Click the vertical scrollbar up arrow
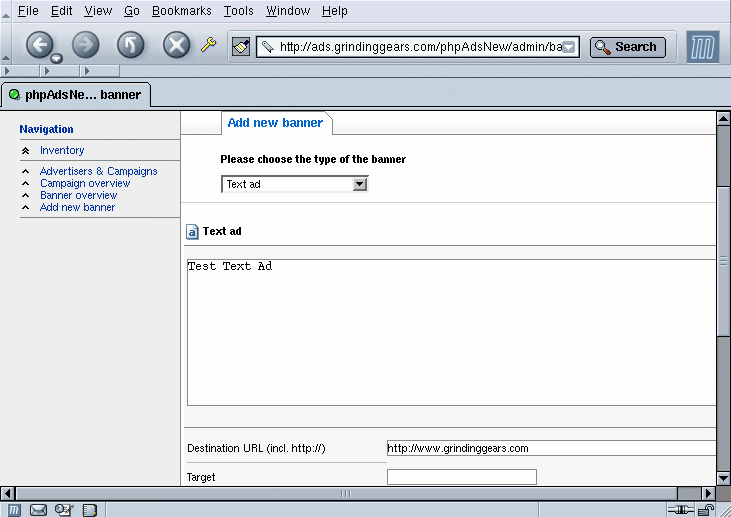 724,119
